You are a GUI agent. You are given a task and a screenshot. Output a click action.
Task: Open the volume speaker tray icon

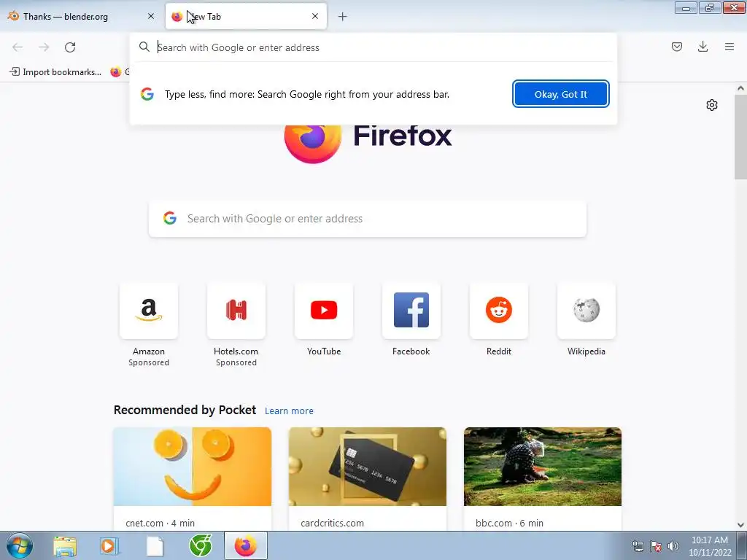pyautogui.click(x=673, y=546)
